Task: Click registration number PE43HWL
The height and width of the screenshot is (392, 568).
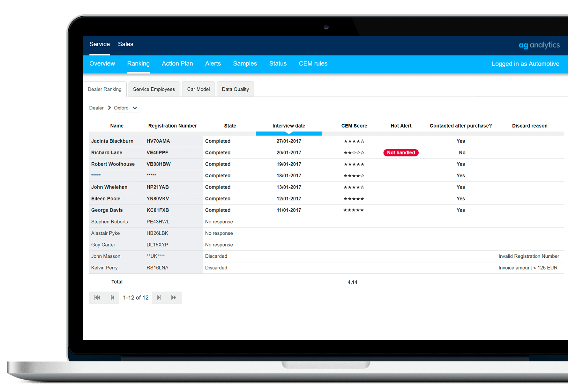Action: [x=158, y=222]
